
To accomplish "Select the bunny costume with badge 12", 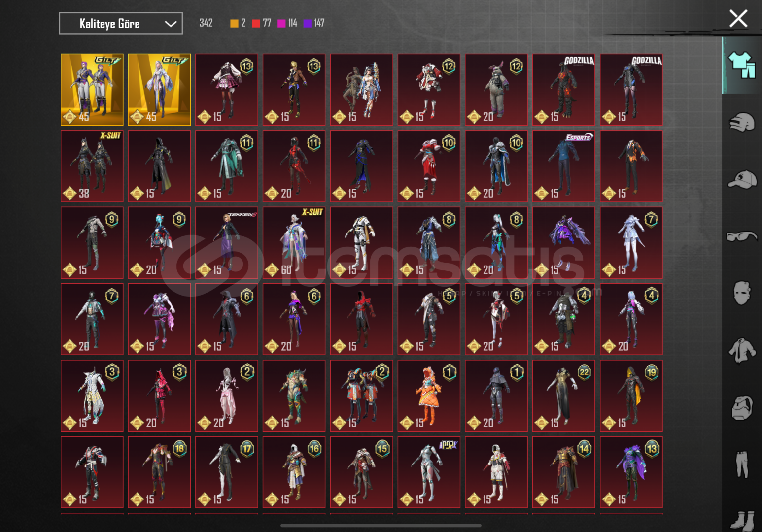I will [496, 90].
